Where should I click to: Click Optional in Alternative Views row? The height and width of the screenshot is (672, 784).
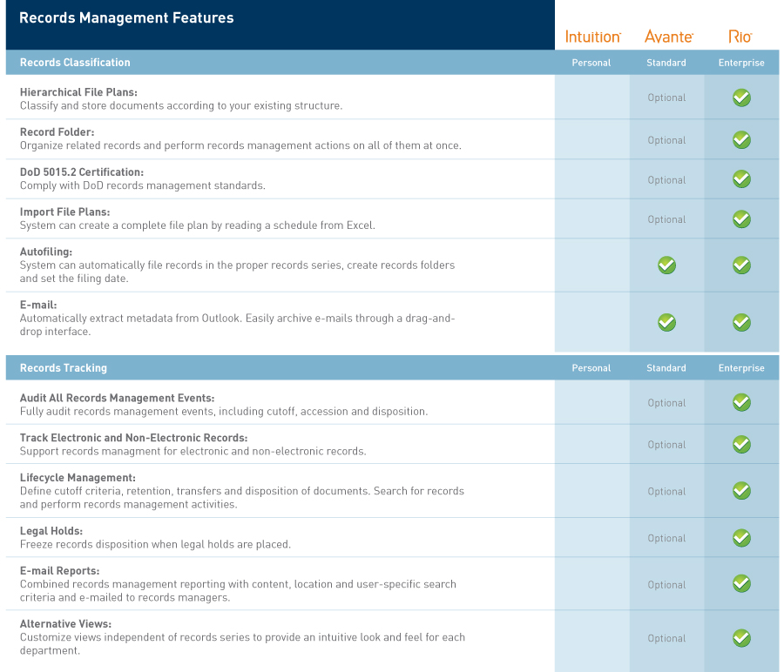(666, 639)
